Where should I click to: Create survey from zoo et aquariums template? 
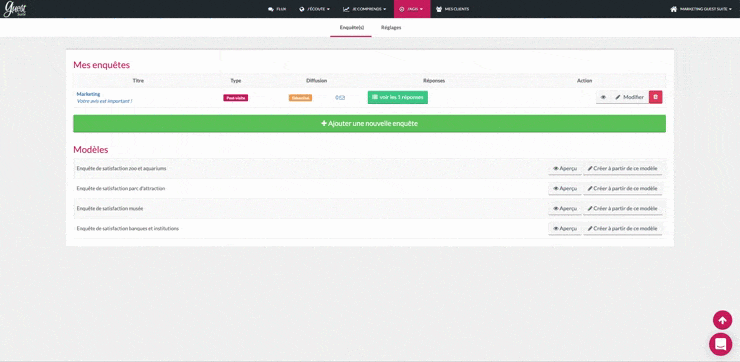[622, 168]
